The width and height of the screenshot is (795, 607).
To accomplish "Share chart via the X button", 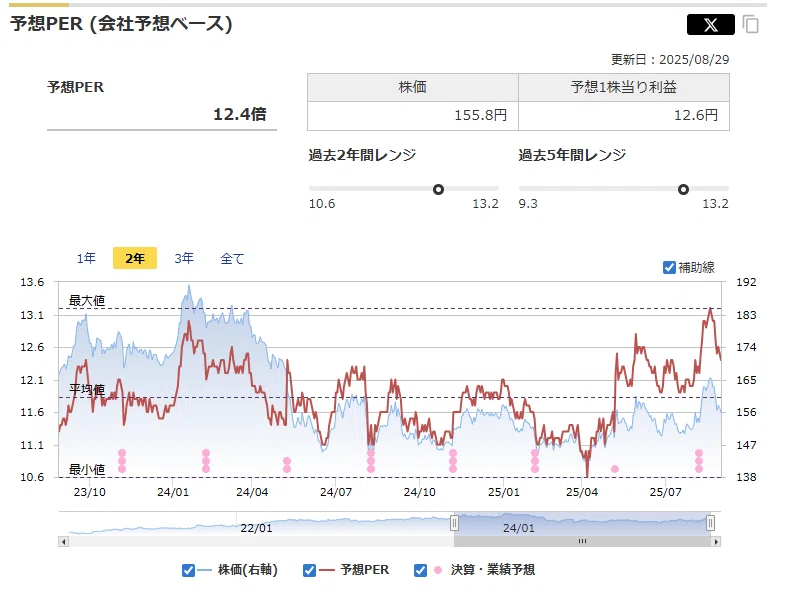I will tap(710, 24).
